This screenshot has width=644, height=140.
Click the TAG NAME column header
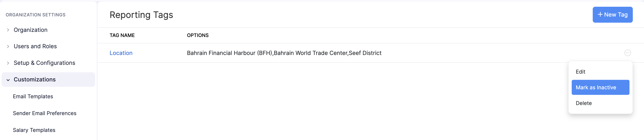point(122,36)
